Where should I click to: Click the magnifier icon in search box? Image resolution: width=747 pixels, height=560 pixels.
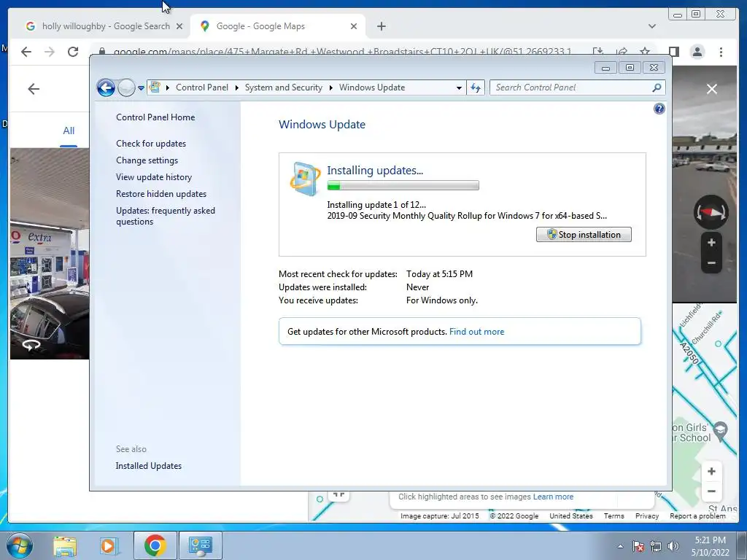pyautogui.click(x=657, y=87)
